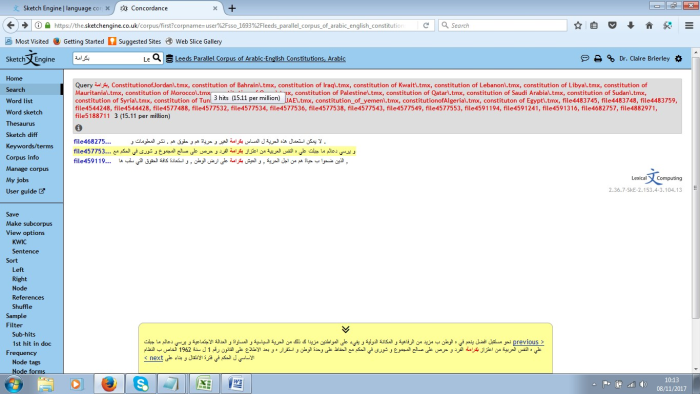Open Keywords/terms in sidebar
The height and width of the screenshot is (394, 700).
(x=29, y=146)
